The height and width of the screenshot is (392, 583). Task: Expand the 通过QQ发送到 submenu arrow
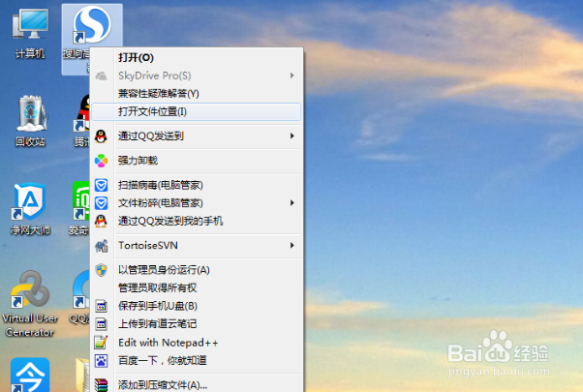click(292, 136)
